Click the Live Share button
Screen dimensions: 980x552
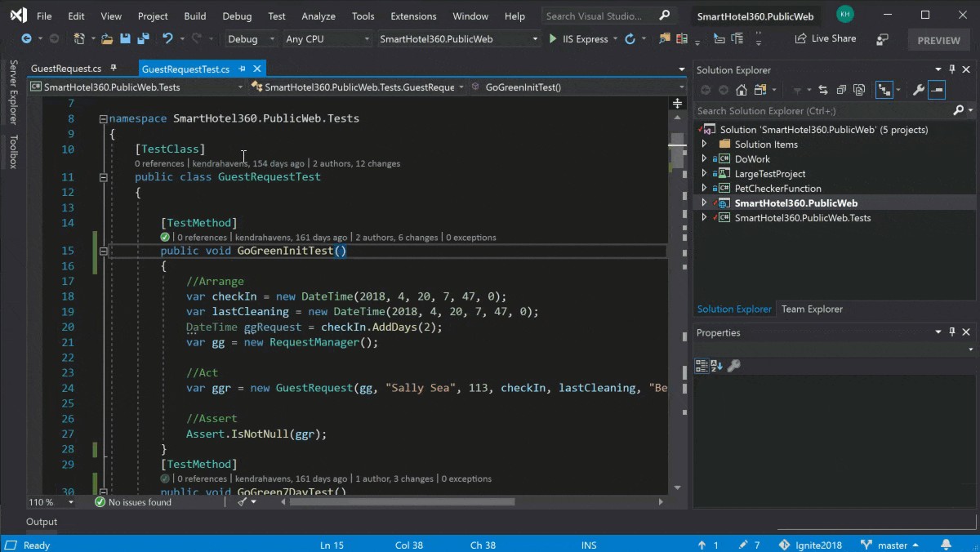pyautogui.click(x=825, y=38)
